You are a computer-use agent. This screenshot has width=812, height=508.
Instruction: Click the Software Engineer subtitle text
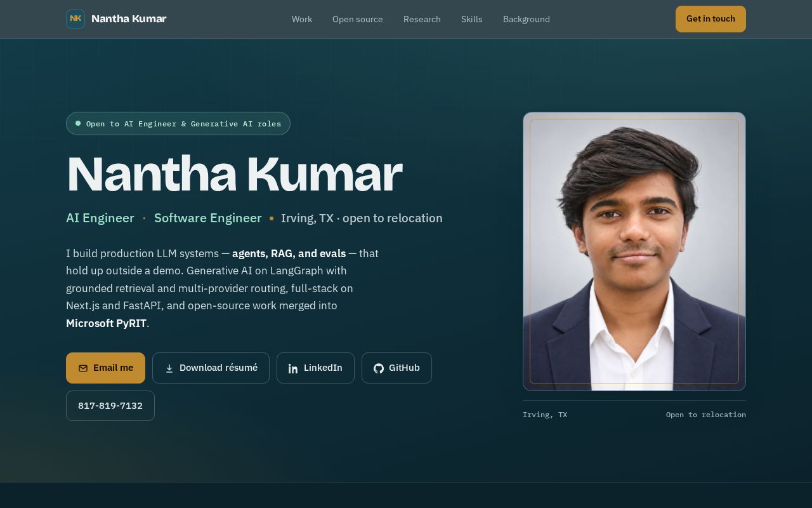tap(208, 218)
